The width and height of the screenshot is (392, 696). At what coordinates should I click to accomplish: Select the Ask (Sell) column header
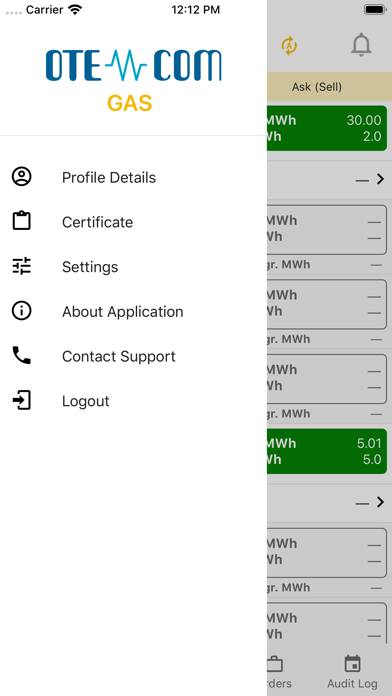pyautogui.click(x=317, y=87)
